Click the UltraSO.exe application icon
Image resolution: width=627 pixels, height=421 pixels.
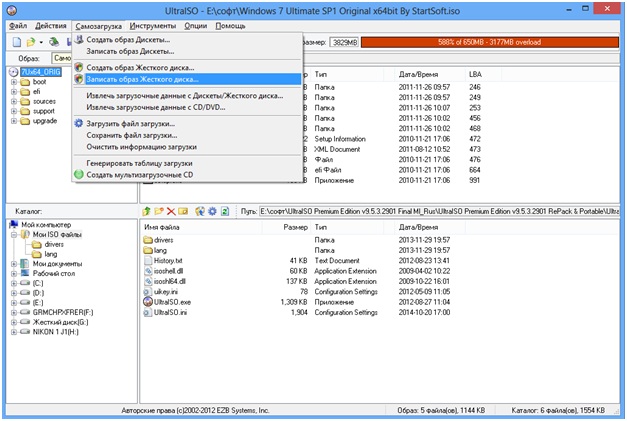(148, 302)
